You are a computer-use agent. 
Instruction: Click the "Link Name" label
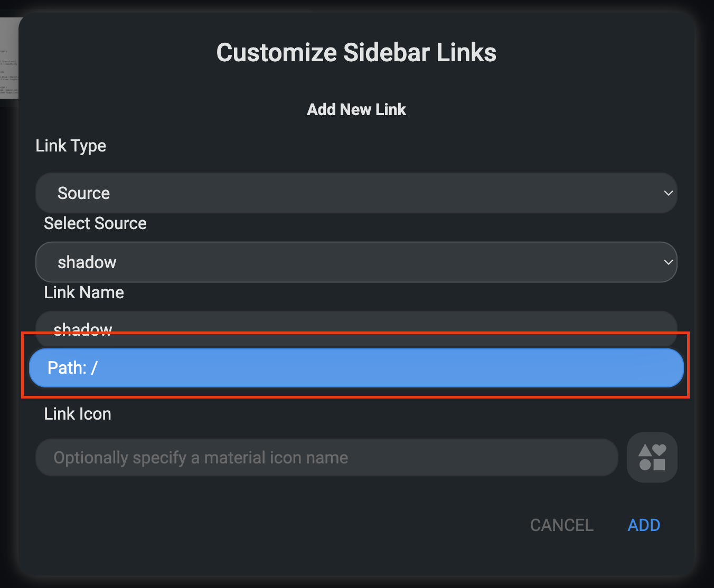click(84, 292)
